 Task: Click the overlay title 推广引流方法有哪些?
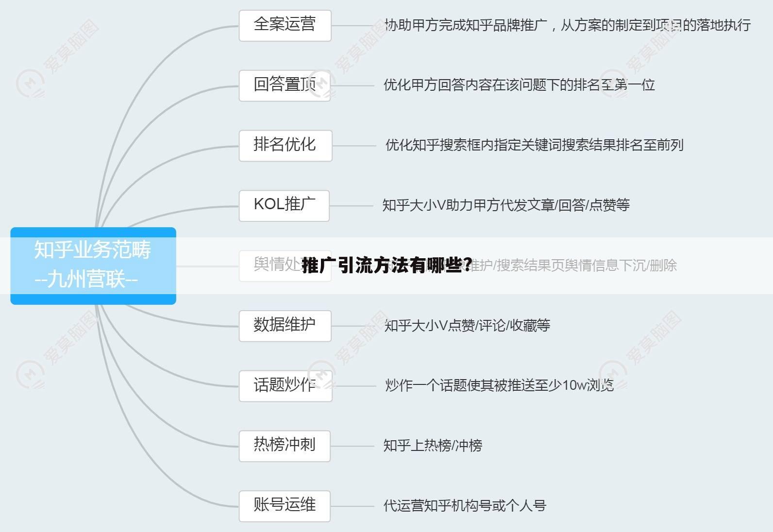pos(387,266)
